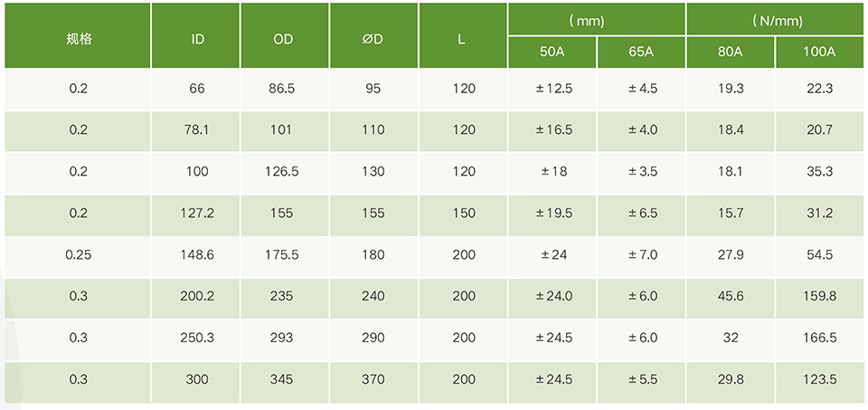Screen dimensions: 868x410
Task: Click the (N/mm) group header
Action: click(777, 20)
